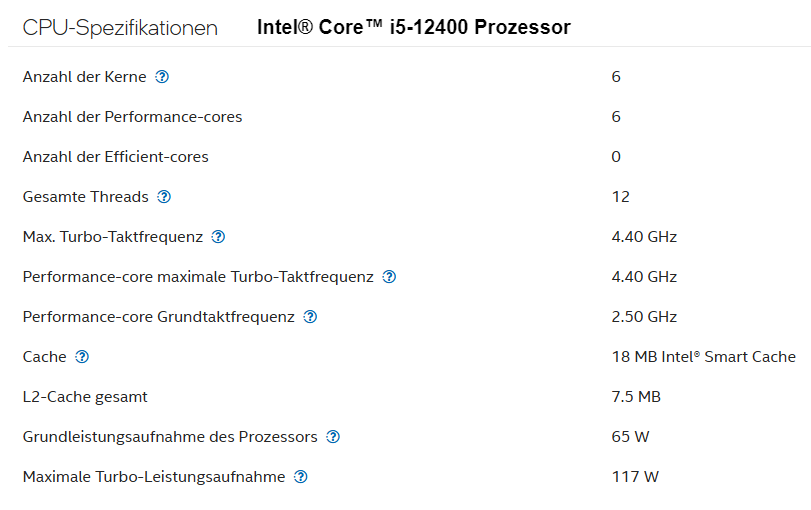Click the 12 total threads value
Viewport: 811px width, 510px height.
(621, 197)
